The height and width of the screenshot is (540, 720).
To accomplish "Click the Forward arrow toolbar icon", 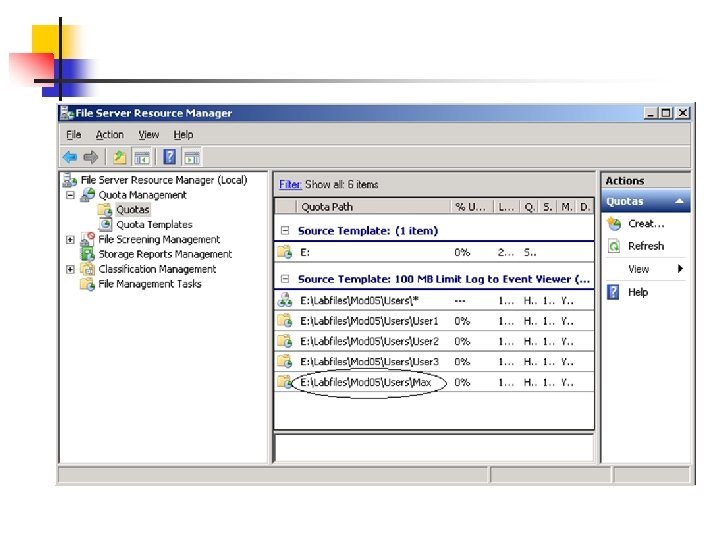I will point(91,157).
